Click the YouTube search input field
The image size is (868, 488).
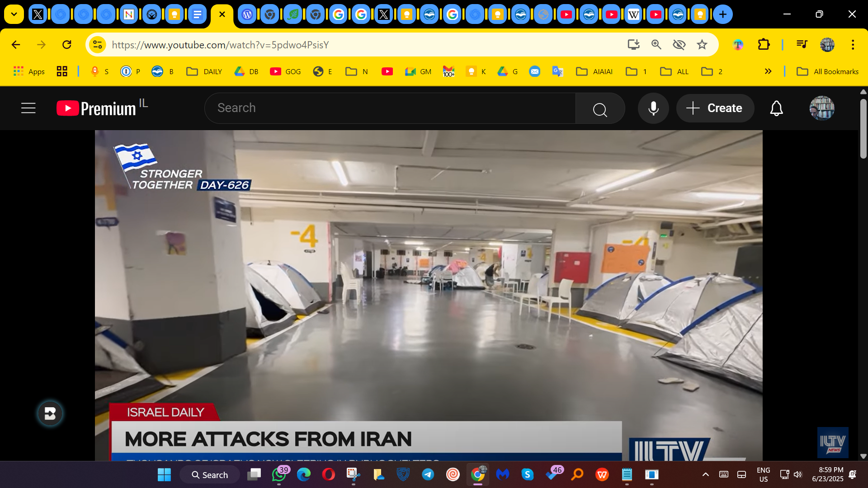click(x=389, y=108)
